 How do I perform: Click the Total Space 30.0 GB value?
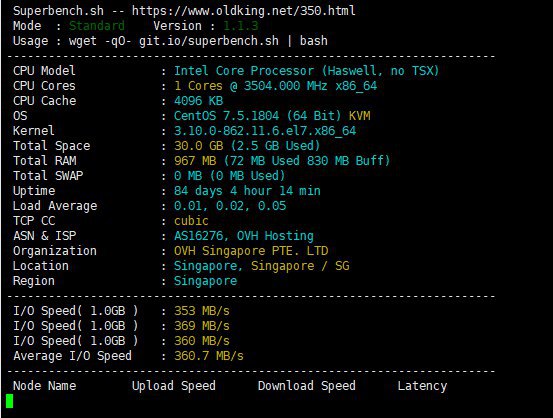click(247, 146)
